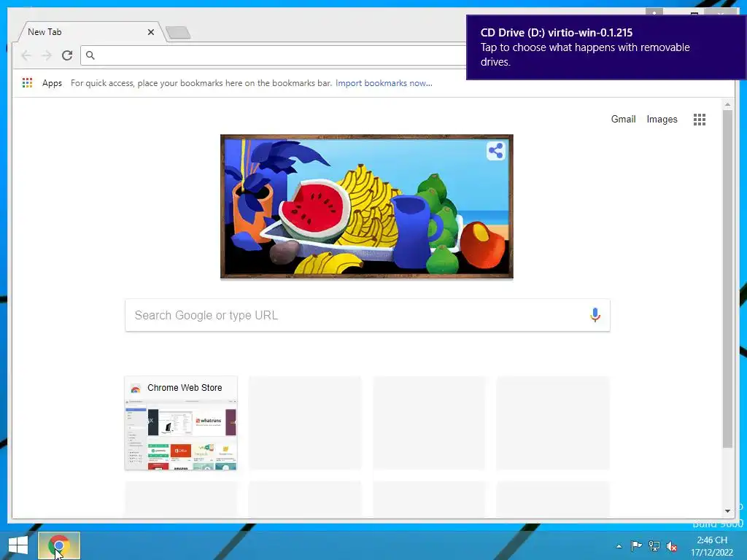Open the Google apps grid icon
Image resolution: width=747 pixels, height=560 pixels.
[x=700, y=120]
